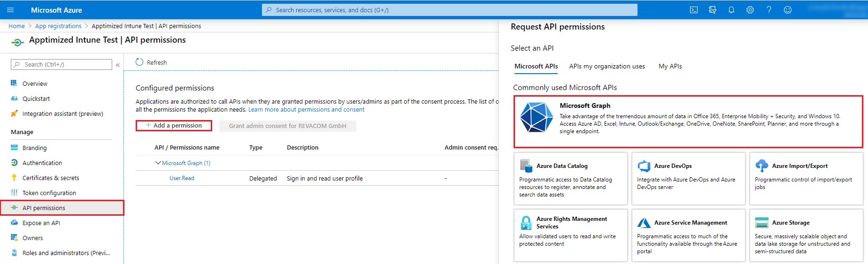Viewport: 868px width, 264px height.
Task: Click the Integration assistant rocket icon
Action: click(14, 113)
